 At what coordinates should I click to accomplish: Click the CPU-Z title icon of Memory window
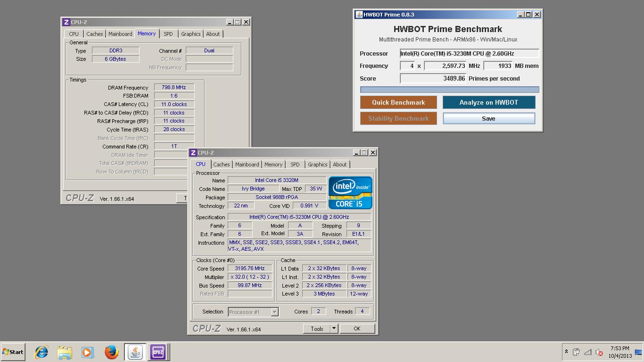(x=66, y=22)
